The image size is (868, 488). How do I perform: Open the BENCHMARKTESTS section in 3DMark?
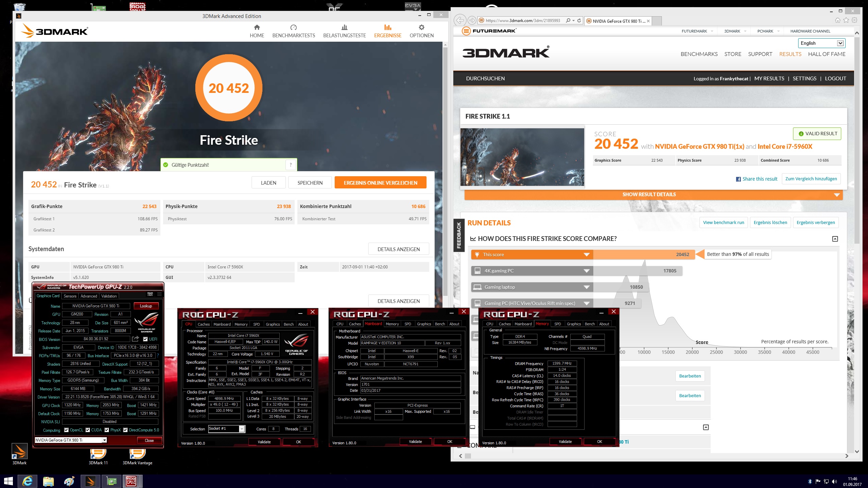coord(294,31)
